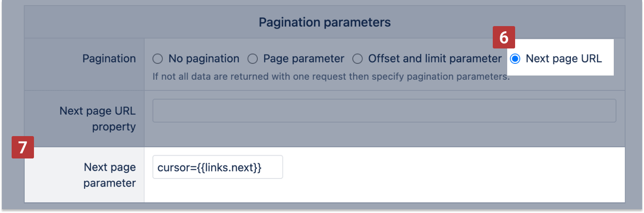Choose the "Offset and limit parameter" radio button

tap(357, 59)
